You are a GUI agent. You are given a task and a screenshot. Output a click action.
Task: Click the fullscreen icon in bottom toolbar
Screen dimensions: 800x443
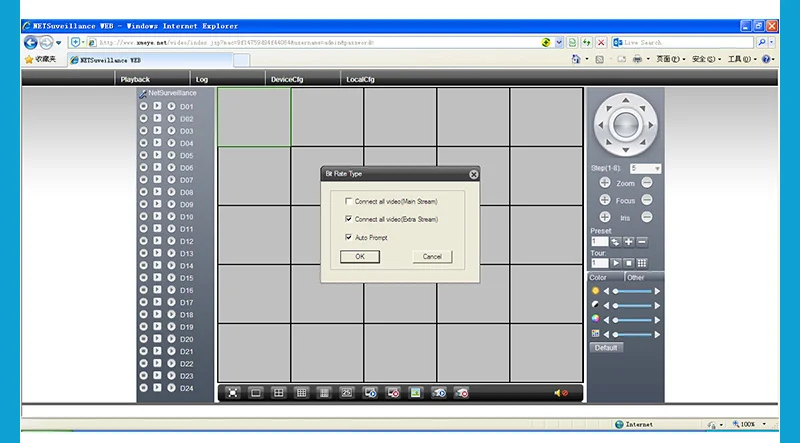(232, 393)
